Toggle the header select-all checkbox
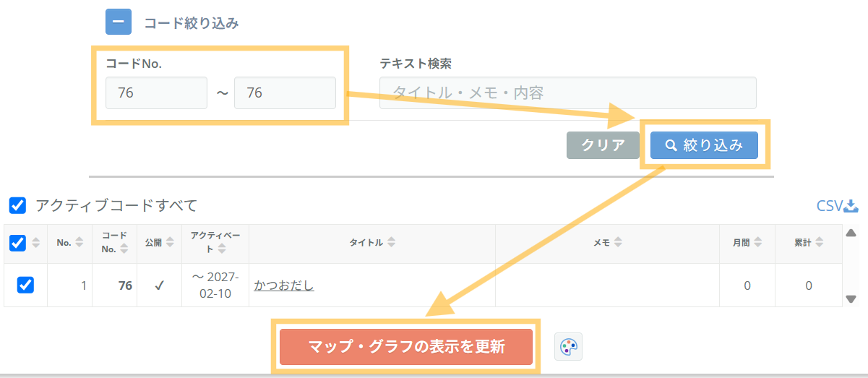Image resolution: width=868 pixels, height=378 pixels. tap(17, 243)
